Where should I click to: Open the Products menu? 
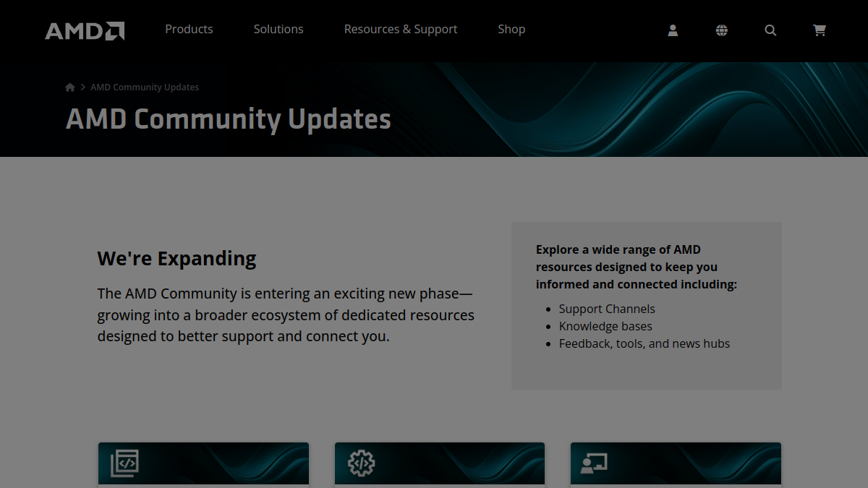coord(189,29)
